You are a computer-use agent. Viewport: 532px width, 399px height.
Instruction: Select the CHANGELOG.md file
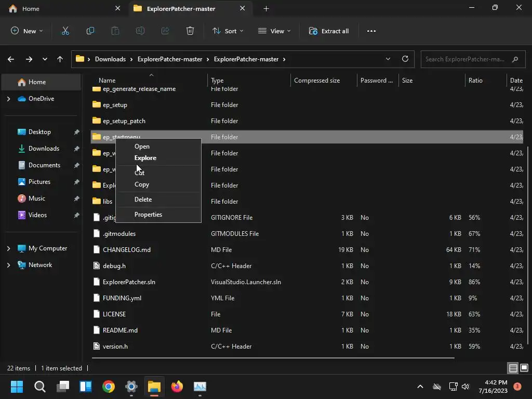coord(127,250)
